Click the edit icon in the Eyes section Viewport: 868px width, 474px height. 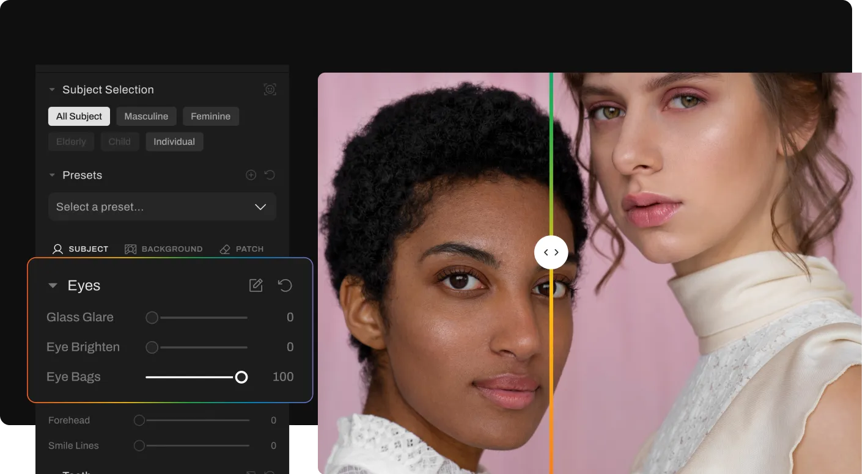coord(256,285)
